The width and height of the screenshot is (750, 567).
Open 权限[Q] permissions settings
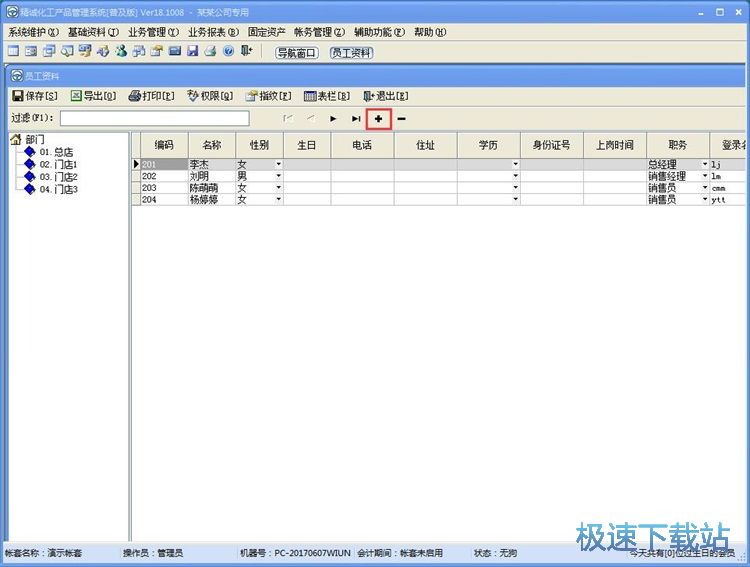[x=210, y=96]
